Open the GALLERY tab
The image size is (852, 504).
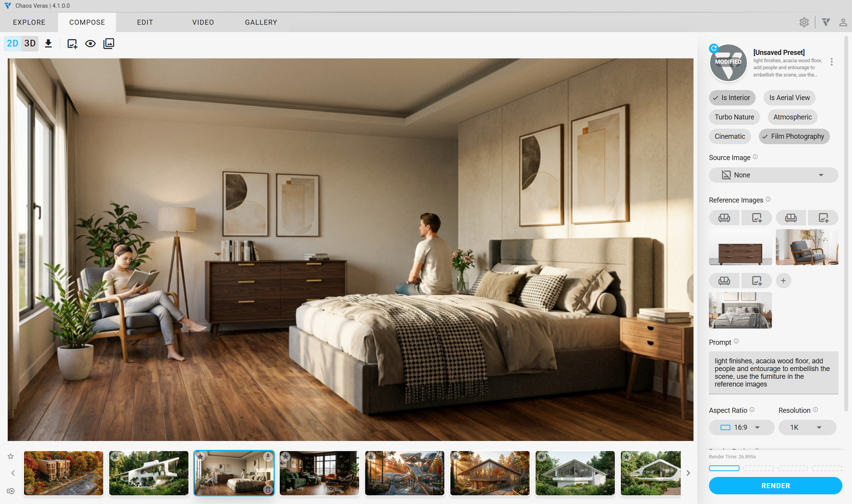[261, 22]
